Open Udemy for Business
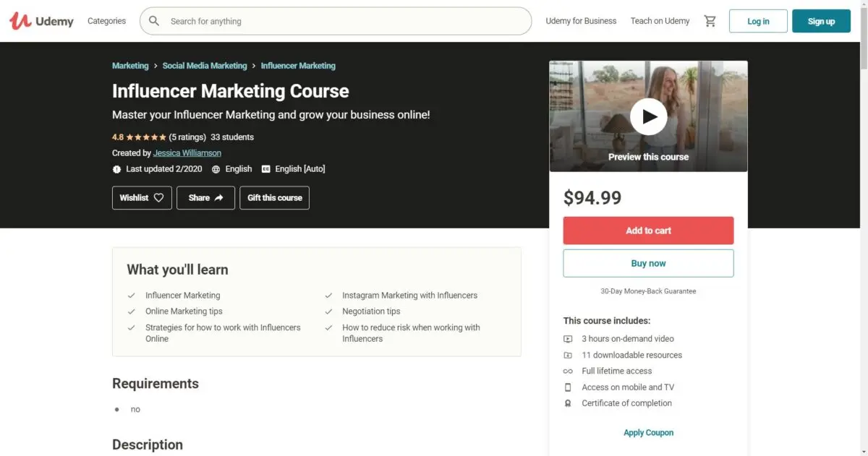This screenshot has width=868, height=456. (581, 21)
